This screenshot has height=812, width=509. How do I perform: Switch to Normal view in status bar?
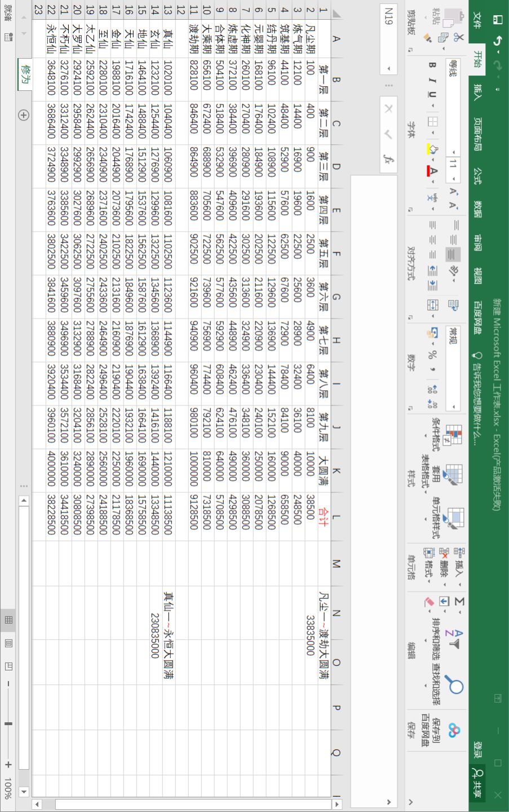click(8, 620)
